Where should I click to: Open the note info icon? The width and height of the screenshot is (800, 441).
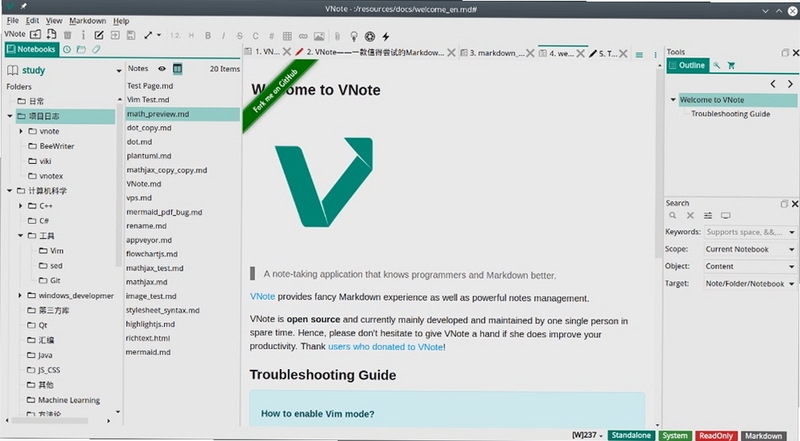(83, 35)
